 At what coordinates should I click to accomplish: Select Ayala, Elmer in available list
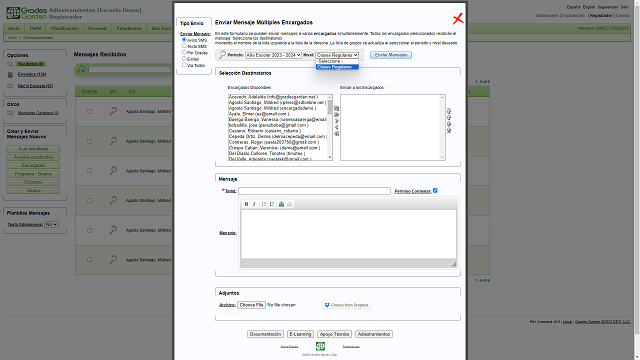click(x=259, y=114)
